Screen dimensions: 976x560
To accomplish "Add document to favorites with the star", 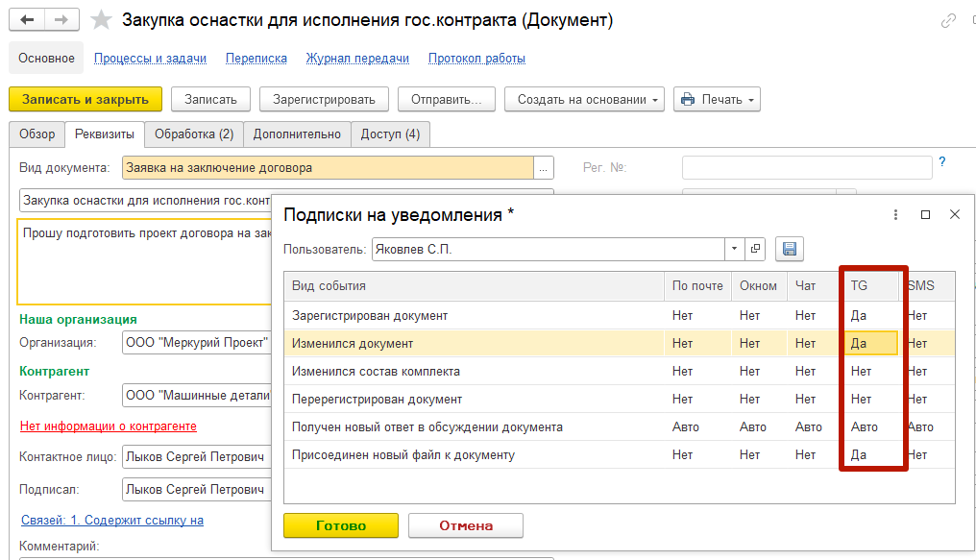I will (101, 20).
